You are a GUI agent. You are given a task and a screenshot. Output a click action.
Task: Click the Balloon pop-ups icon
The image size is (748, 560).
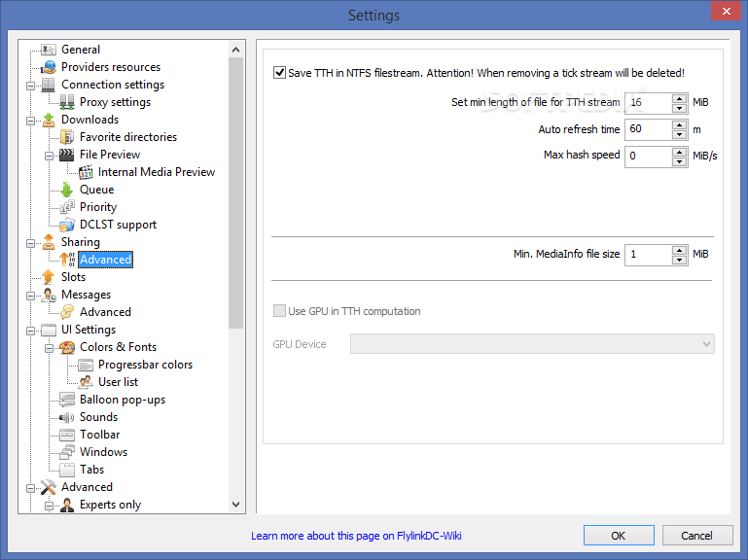(67, 400)
